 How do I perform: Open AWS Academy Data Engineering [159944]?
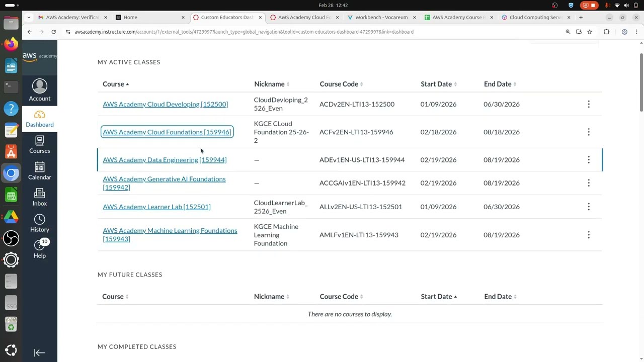pos(165,159)
